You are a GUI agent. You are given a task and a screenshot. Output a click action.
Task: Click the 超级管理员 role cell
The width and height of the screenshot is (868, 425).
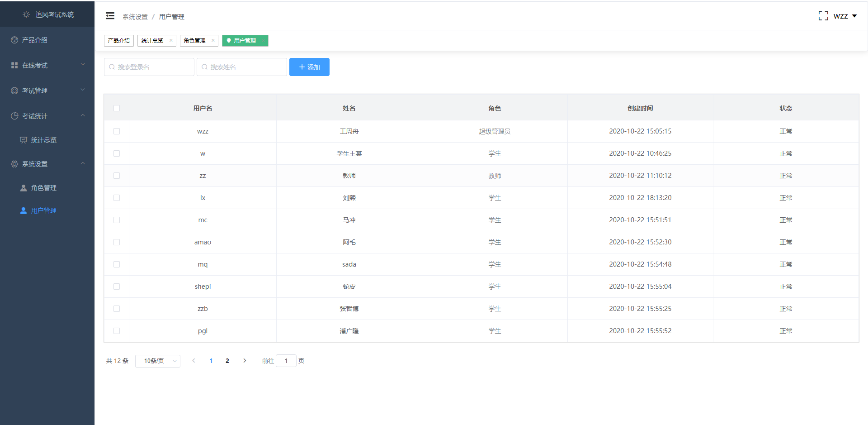point(495,131)
